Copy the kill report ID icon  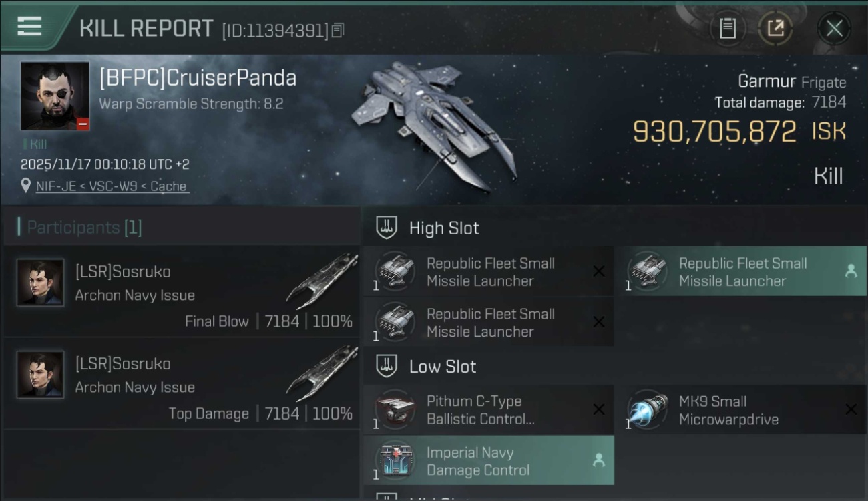pyautogui.click(x=338, y=30)
